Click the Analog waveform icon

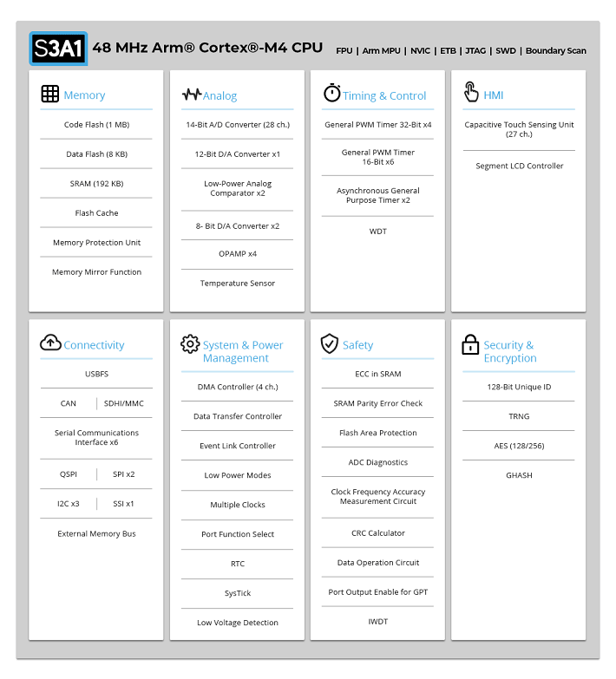coord(192,94)
